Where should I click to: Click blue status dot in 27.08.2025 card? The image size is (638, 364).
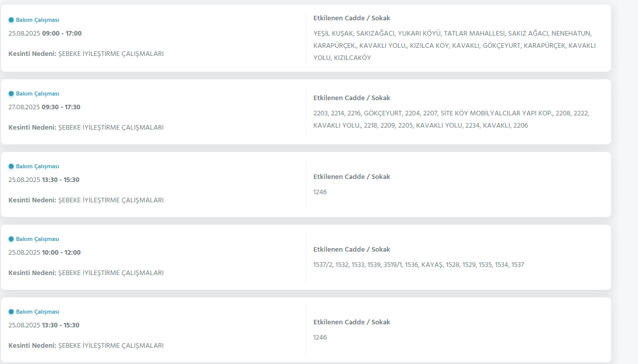[11, 94]
